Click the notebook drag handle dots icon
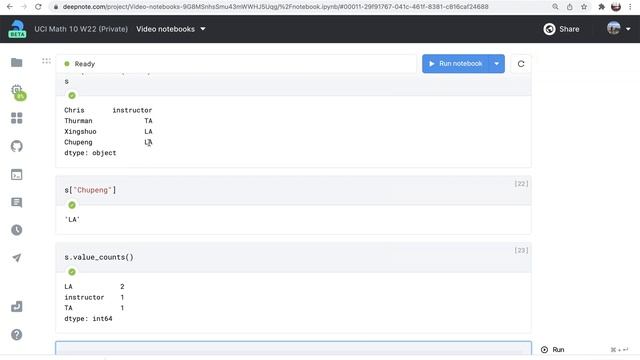The width and height of the screenshot is (640, 360). pos(46,61)
